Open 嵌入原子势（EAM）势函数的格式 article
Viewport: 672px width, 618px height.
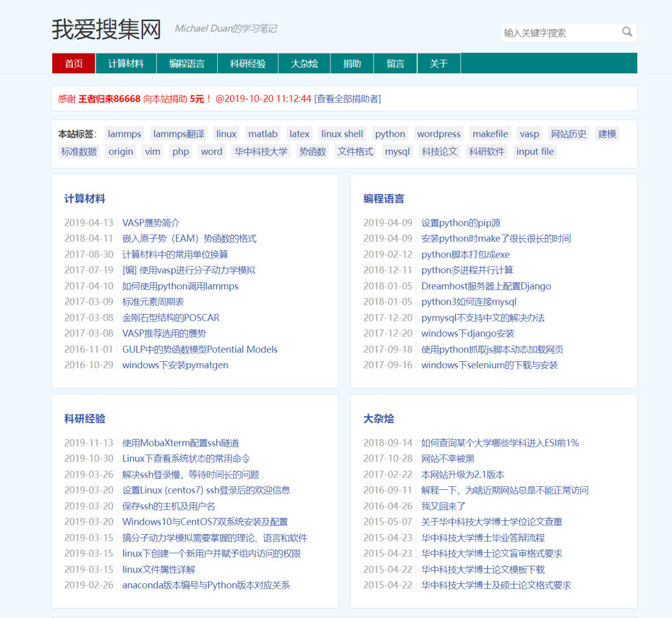pos(189,239)
